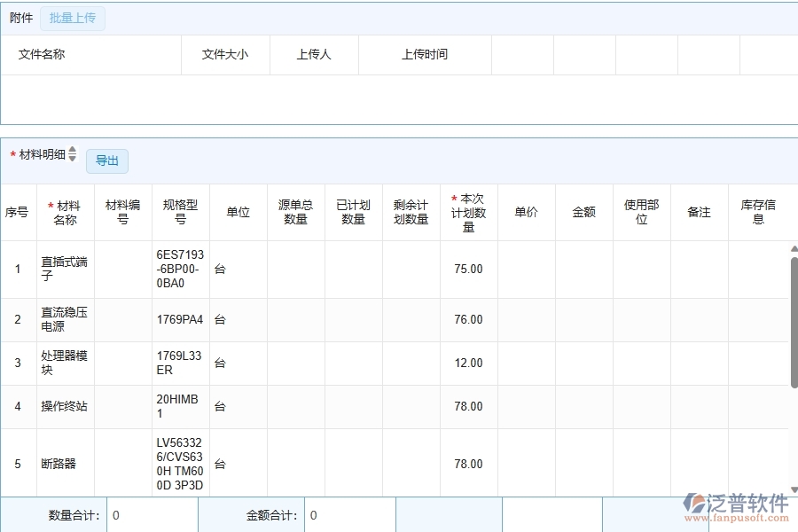
Task: Select the 上传时间 column header
Action: 425,54
